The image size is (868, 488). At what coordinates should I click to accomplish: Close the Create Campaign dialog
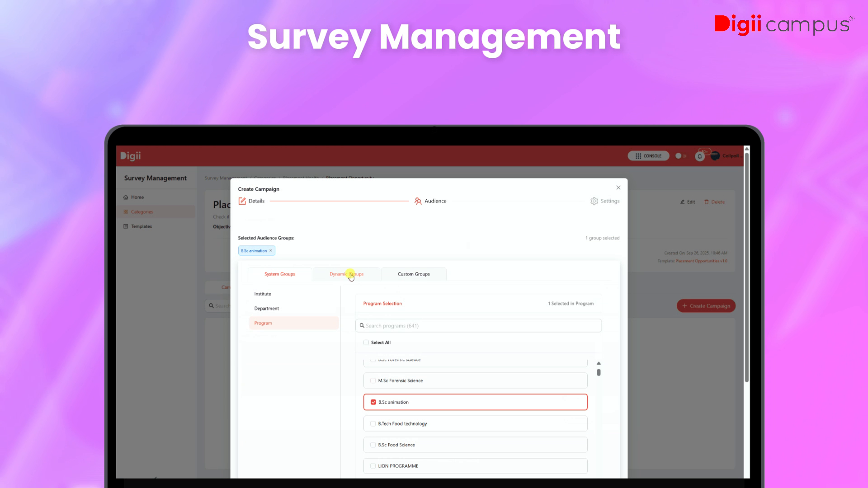(618, 188)
